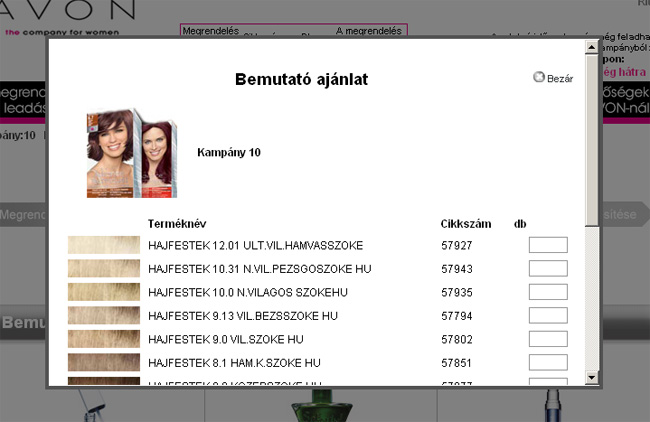Viewport: 650px width, 422px height.
Task: Click item number 57802
Action: (x=456, y=340)
